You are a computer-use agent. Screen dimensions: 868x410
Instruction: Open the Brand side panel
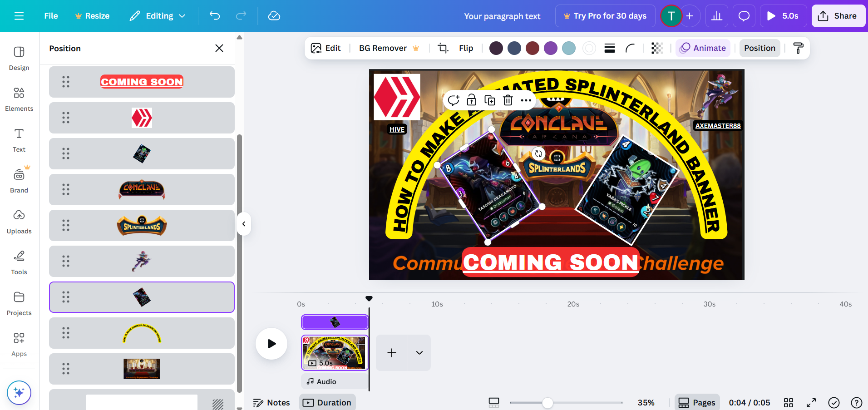click(x=19, y=181)
